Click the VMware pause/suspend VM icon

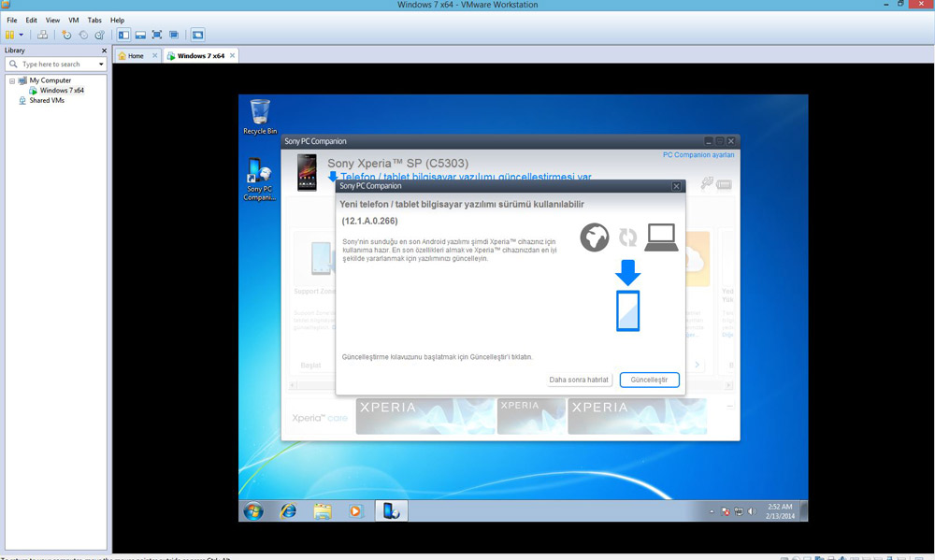tap(10, 35)
